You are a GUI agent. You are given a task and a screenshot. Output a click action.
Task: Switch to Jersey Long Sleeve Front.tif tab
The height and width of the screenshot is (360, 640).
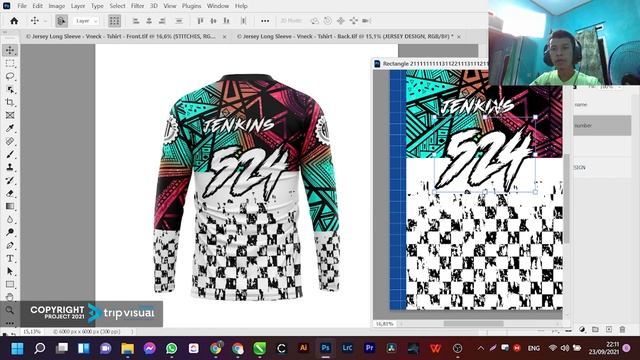click(x=121, y=36)
